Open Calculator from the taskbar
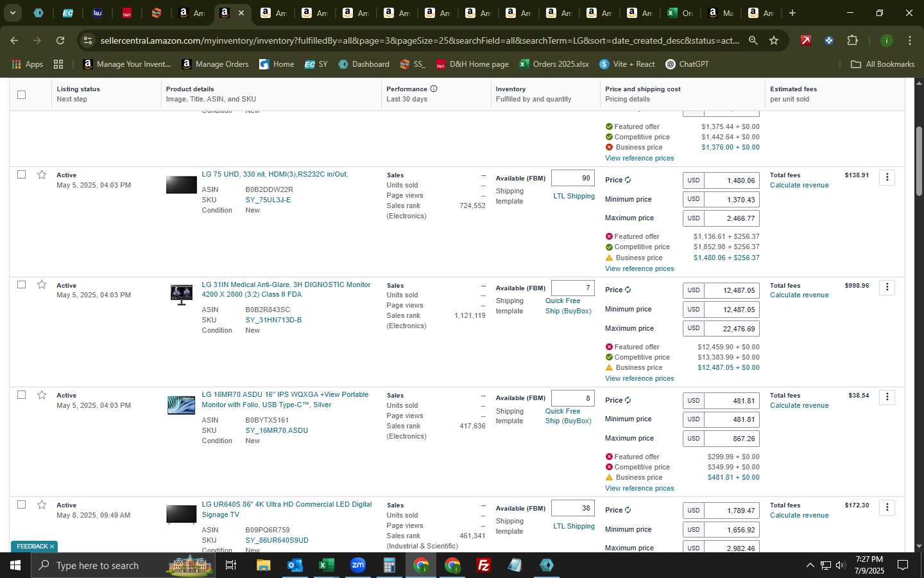924x578 pixels. click(389, 565)
